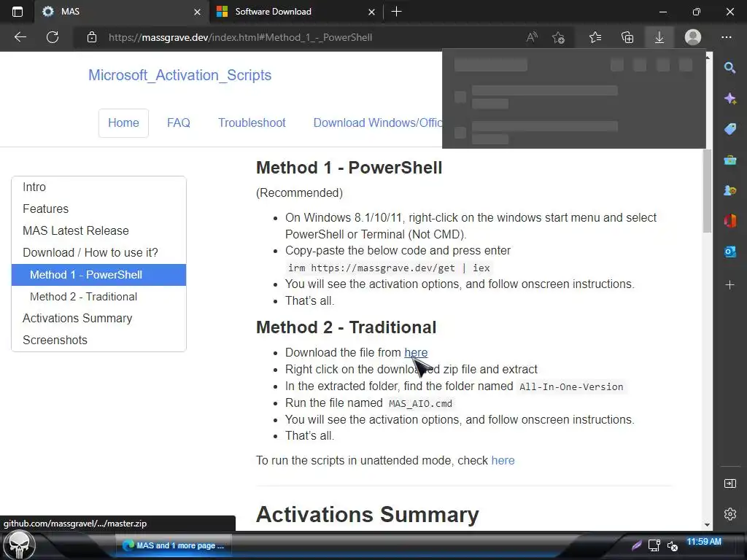The image size is (747, 560).
Task: Select Activations Summary sidebar entry
Action: pyautogui.click(x=98, y=319)
